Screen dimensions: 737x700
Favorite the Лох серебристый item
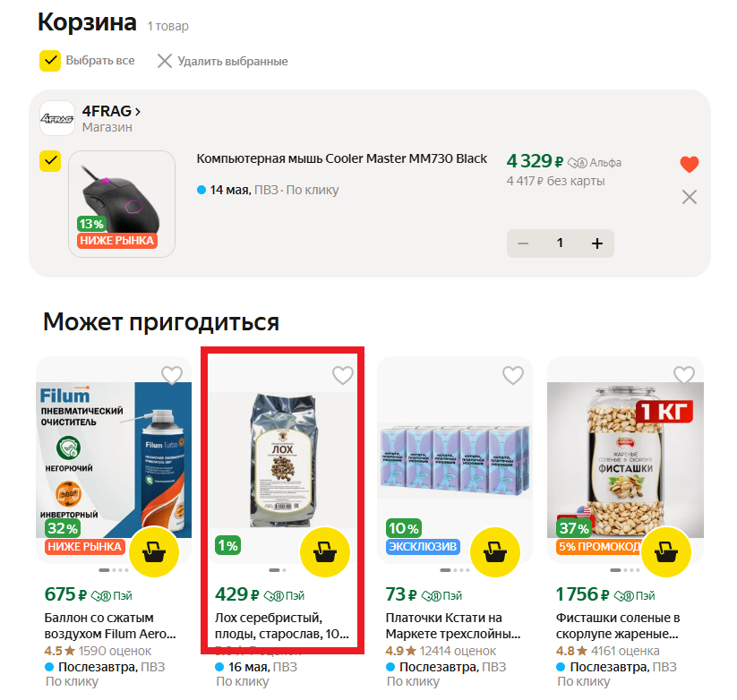click(x=343, y=375)
